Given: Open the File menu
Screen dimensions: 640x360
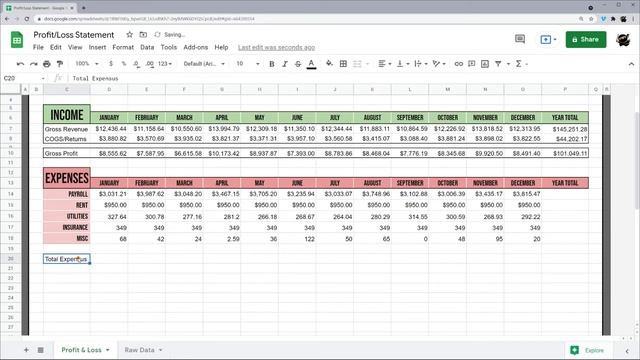Looking at the screenshot, I should tap(38, 47).
